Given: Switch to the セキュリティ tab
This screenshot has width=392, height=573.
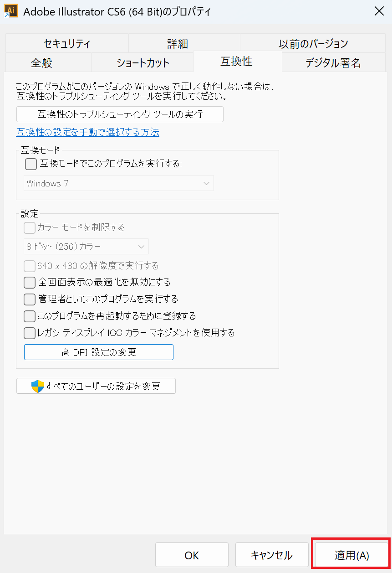Looking at the screenshot, I should (x=66, y=43).
